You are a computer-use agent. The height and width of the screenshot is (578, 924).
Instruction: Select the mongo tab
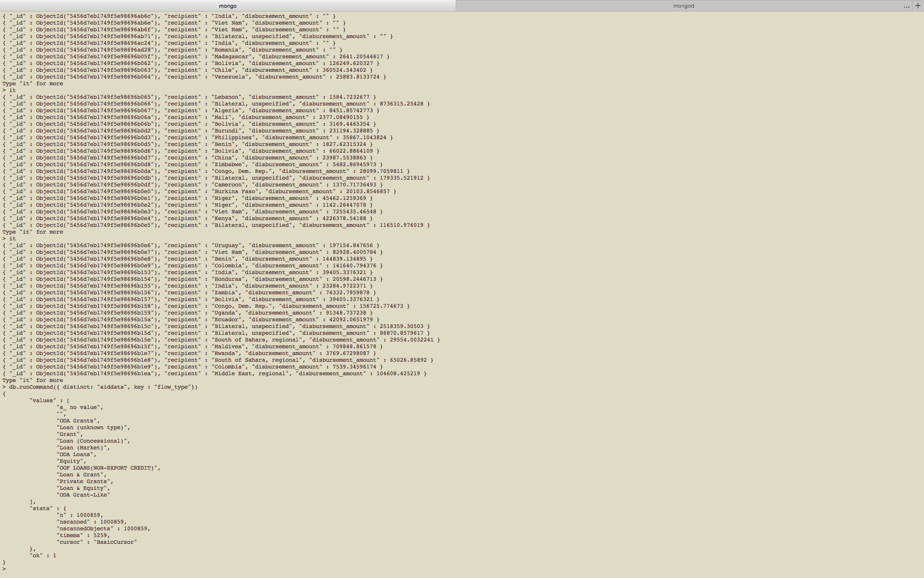[228, 6]
